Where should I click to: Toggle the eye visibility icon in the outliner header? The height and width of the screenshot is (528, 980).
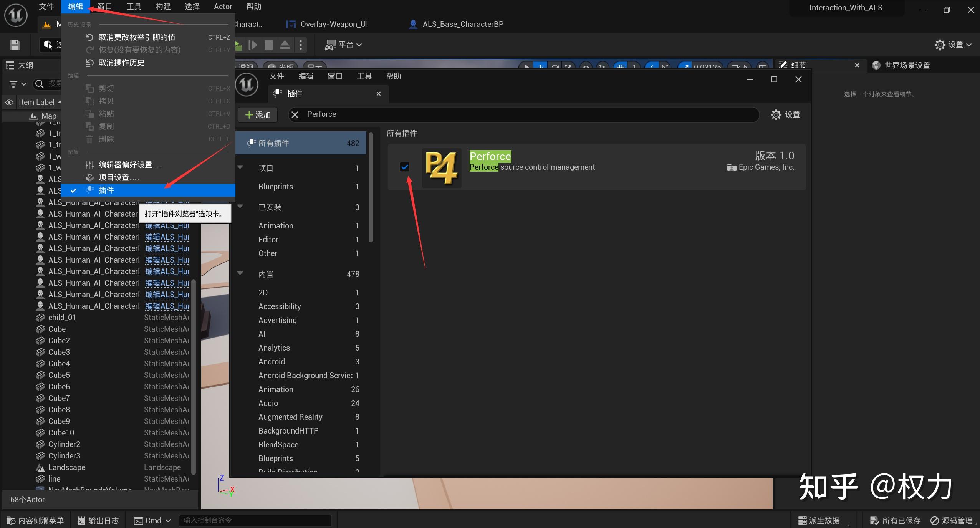point(9,102)
